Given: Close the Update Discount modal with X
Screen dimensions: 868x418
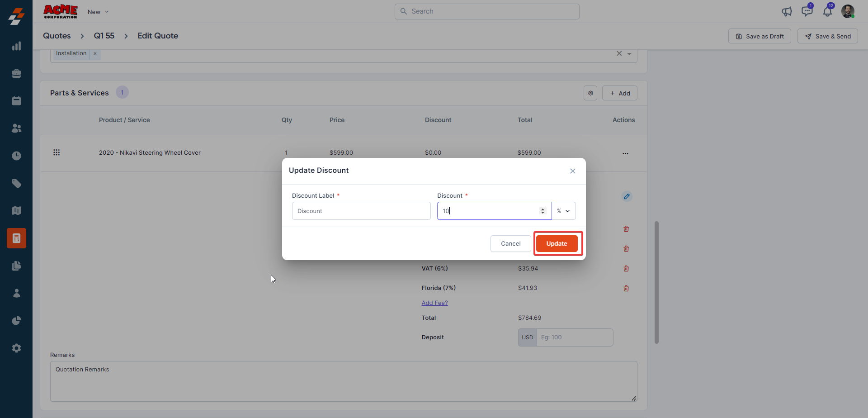Looking at the screenshot, I should [572, 171].
